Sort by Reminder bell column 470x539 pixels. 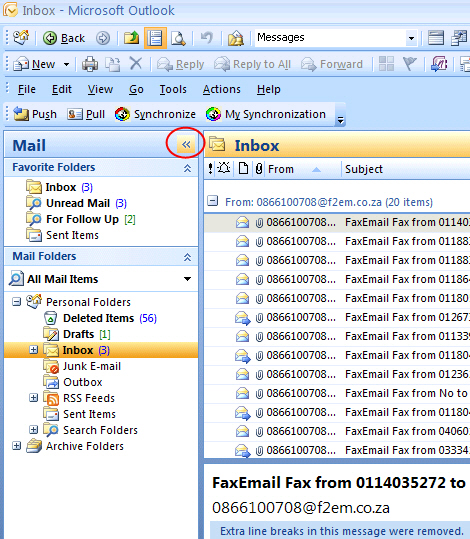point(224,169)
